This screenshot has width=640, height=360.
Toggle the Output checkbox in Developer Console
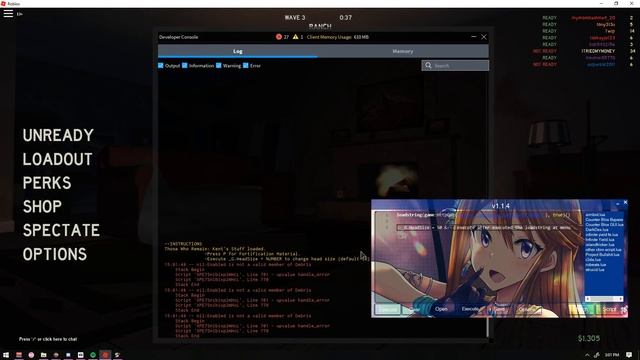pyautogui.click(x=161, y=65)
